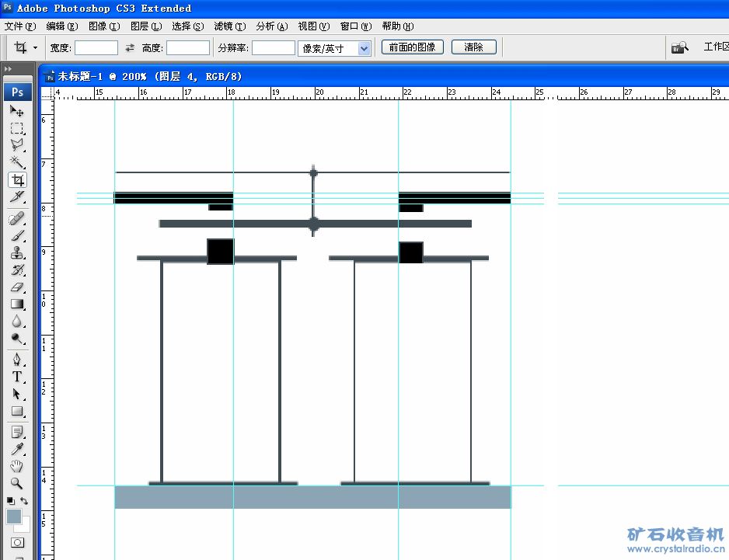Select the Type tool
Viewport: 729px width, 560px height.
tap(17, 377)
